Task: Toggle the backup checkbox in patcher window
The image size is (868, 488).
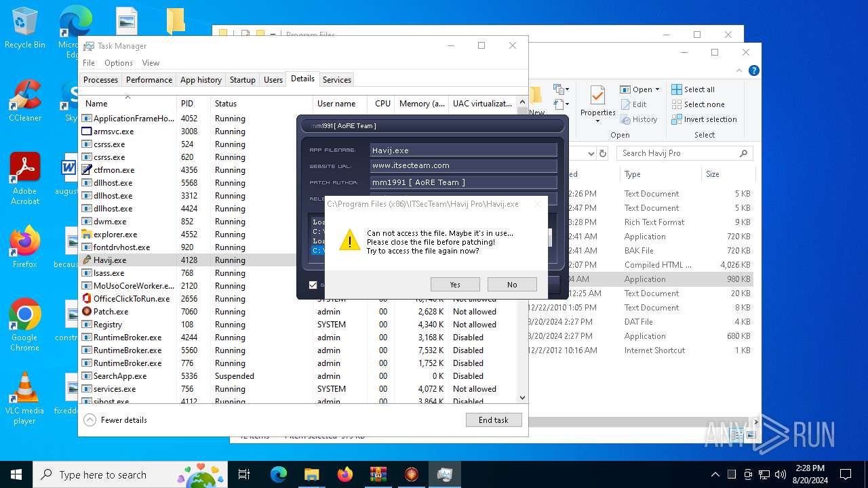Action: pyautogui.click(x=313, y=285)
